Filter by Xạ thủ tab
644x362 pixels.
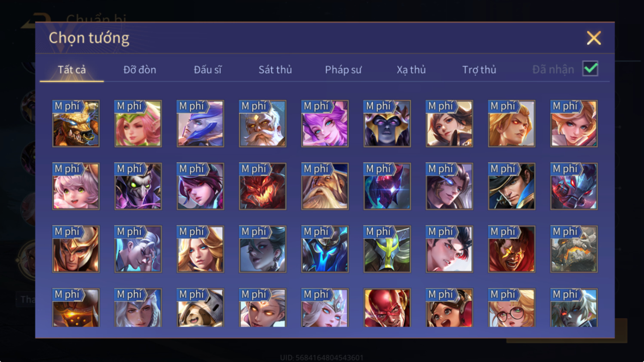(x=411, y=70)
